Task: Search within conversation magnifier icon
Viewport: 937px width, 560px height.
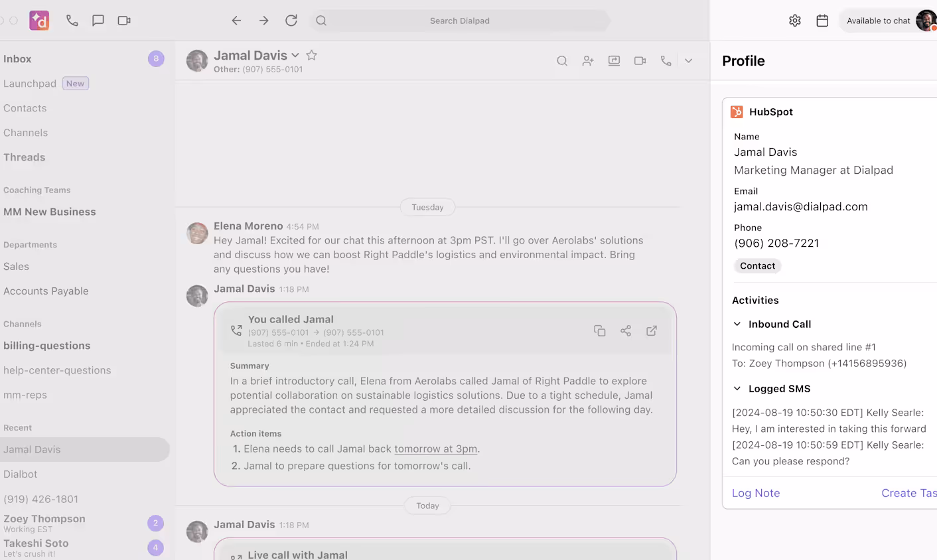Action: pos(562,61)
